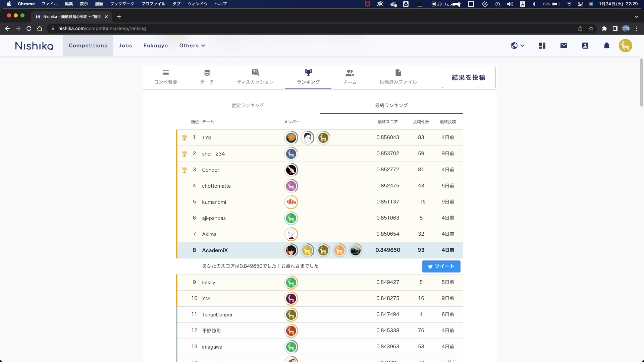Click the AcademiX team name
The width and height of the screenshot is (644, 362).
[x=215, y=250]
